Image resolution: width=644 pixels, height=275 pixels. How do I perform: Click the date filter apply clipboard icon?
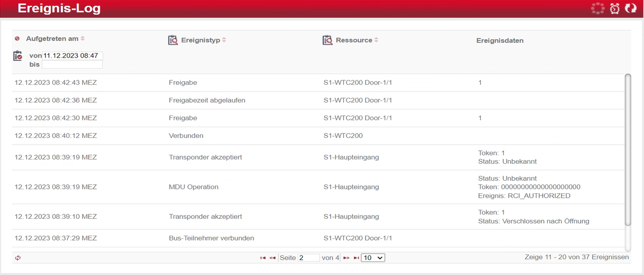[18, 56]
